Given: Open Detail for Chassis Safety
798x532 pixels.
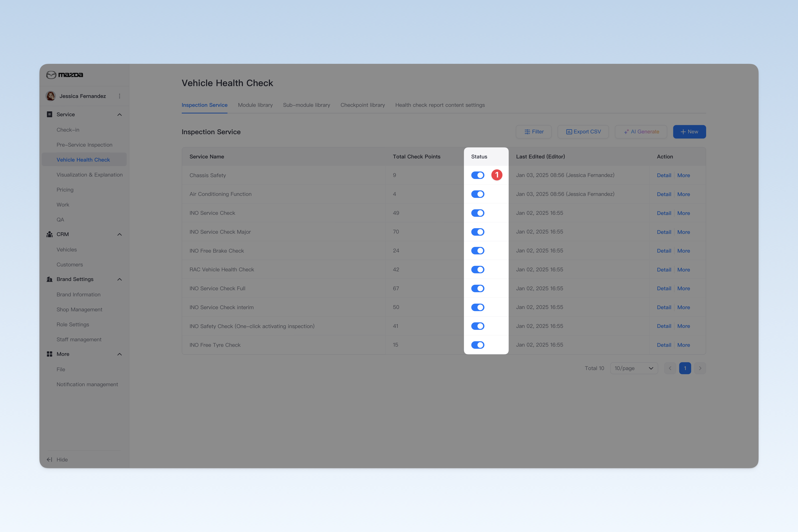Looking at the screenshot, I should click(664, 175).
